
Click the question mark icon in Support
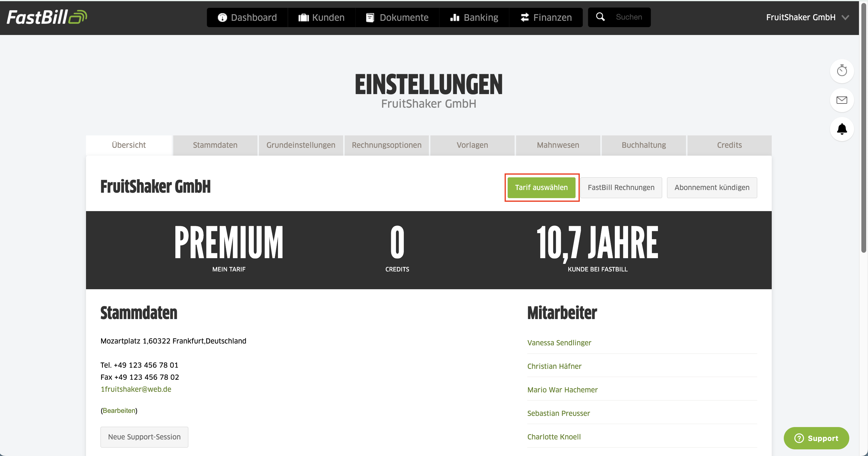[799, 438]
